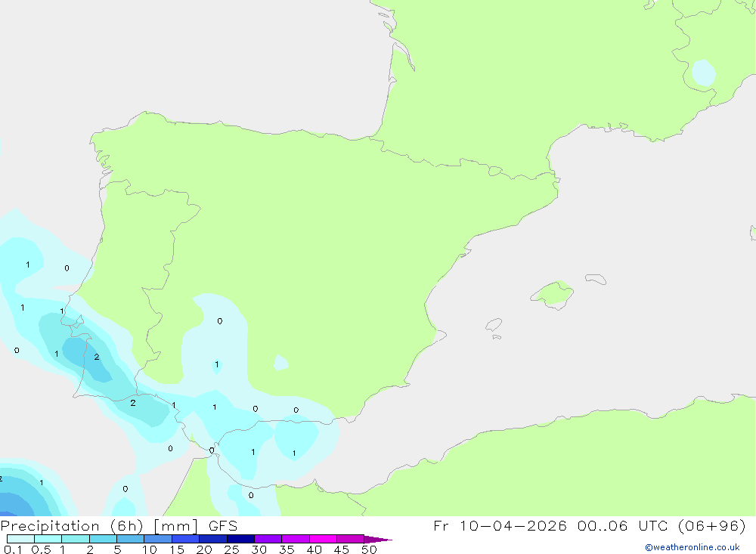
Task: Click the '35' legend scale label
Action: pos(287,549)
